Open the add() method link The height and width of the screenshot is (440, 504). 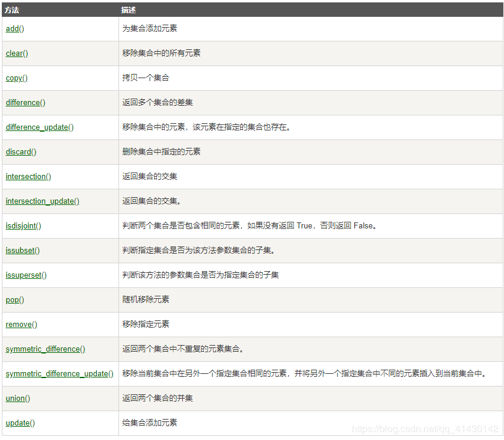point(15,29)
